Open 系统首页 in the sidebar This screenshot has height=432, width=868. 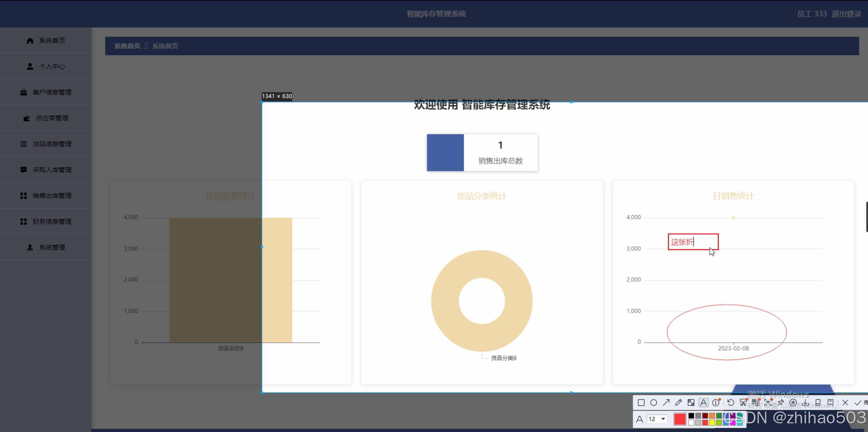tap(46, 41)
